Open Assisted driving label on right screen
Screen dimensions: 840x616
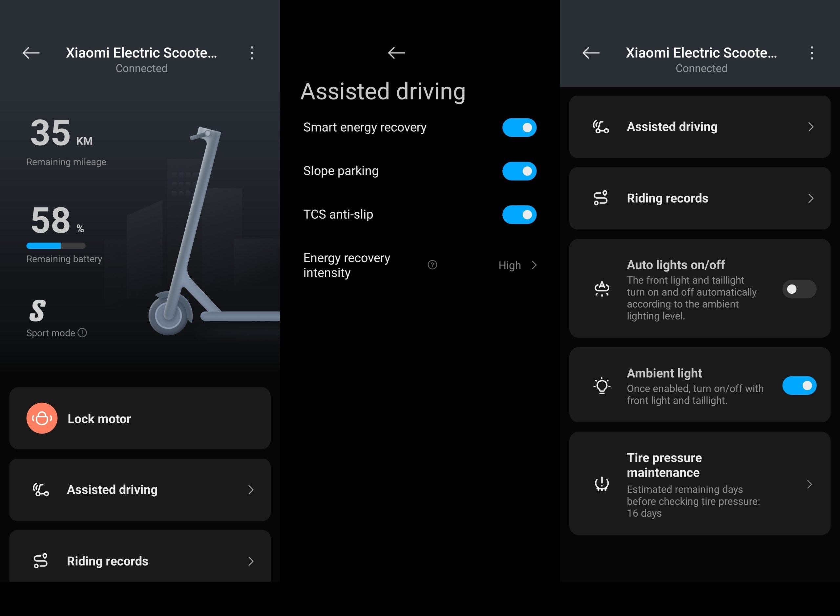tap(672, 127)
